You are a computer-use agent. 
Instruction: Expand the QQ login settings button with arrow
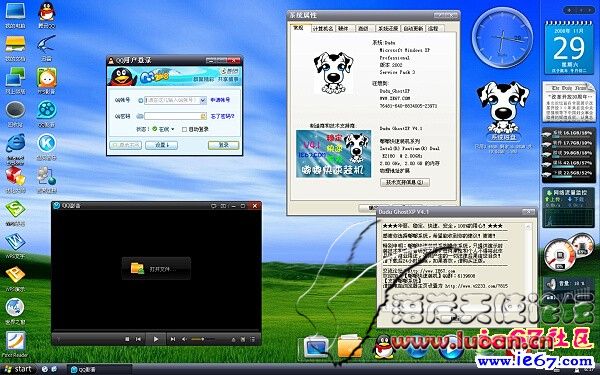[161, 145]
